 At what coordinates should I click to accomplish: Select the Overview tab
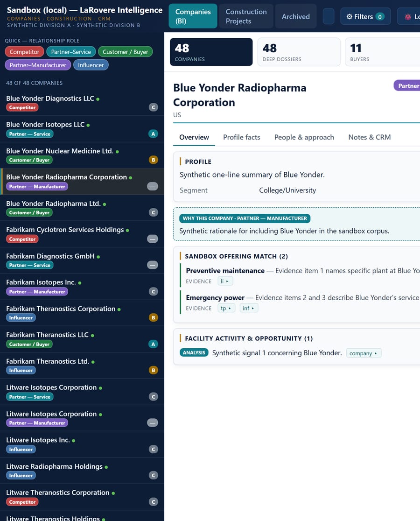click(x=194, y=137)
